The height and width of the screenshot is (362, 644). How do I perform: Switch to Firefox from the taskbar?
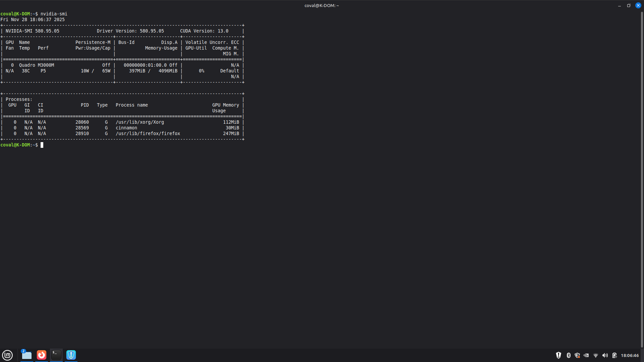pos(42,355)
